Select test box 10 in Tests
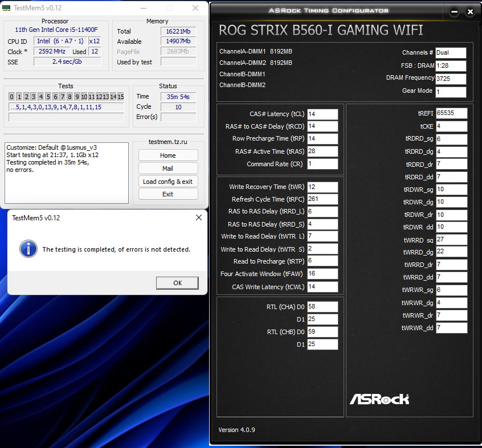This screenshot has height=448, width=482. click(84, 97)
